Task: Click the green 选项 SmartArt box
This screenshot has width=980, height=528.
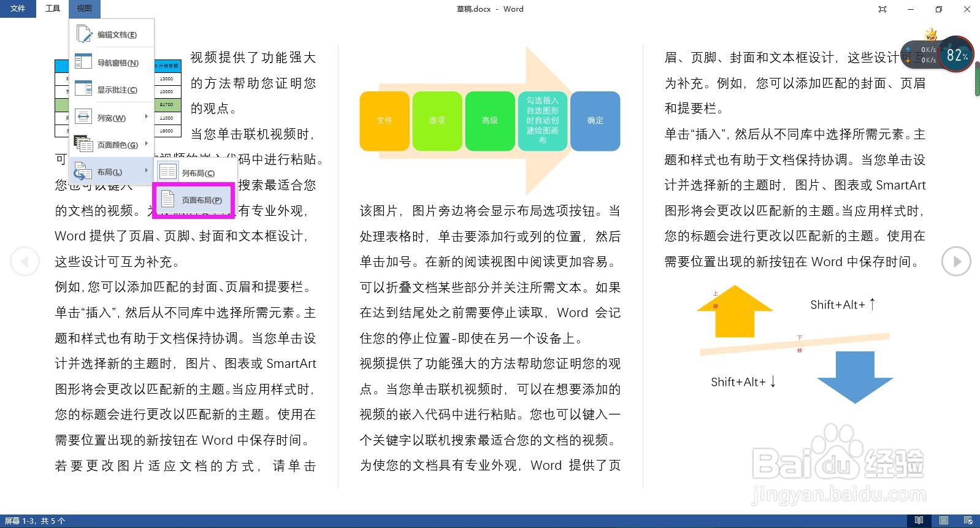Action: (x=437, y=121)
